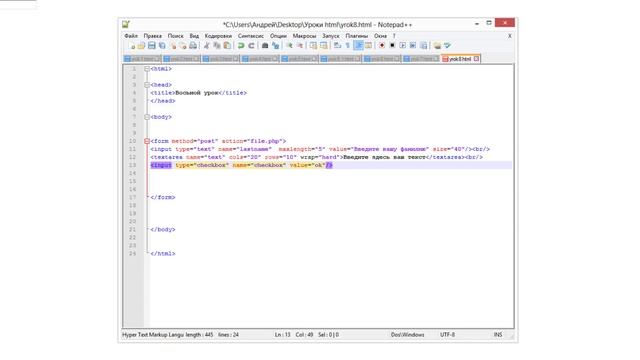
Task: Open the ? help menu
Action: [x=394, y=36]
